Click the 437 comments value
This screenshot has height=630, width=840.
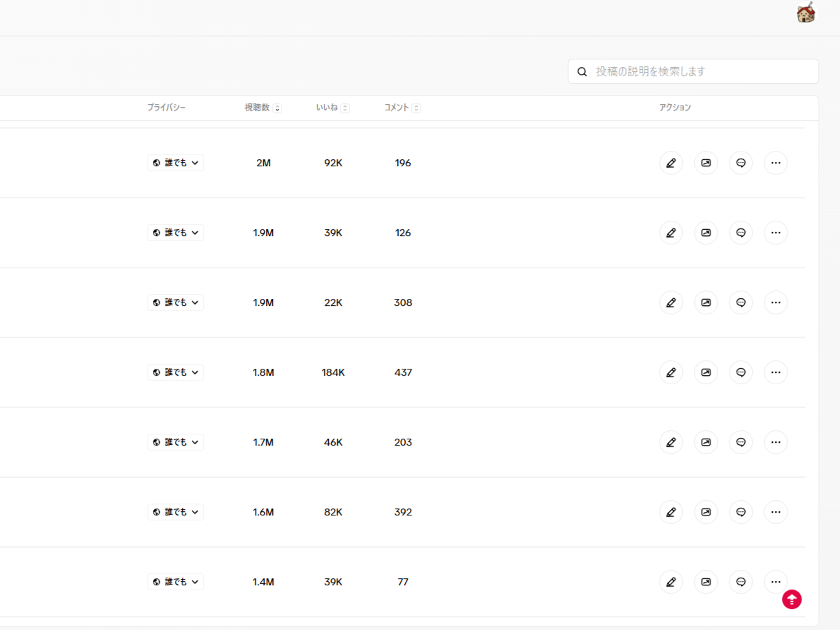click(403, 372)
